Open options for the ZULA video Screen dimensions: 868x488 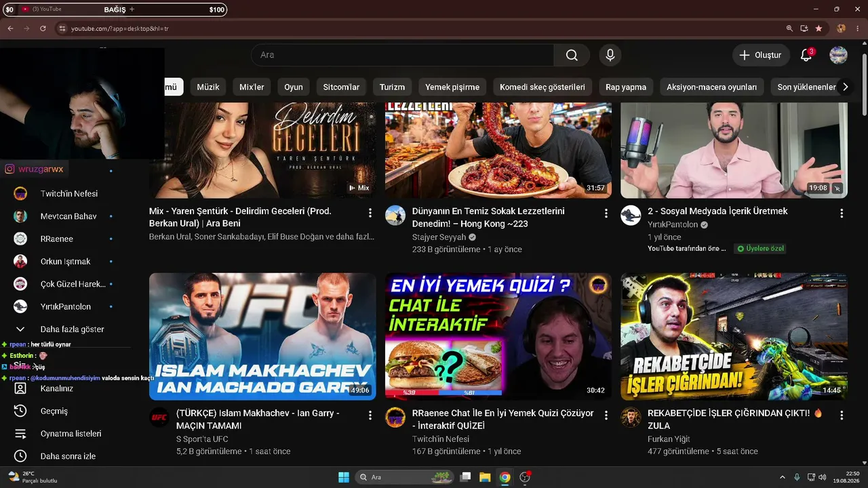(842, 415)
